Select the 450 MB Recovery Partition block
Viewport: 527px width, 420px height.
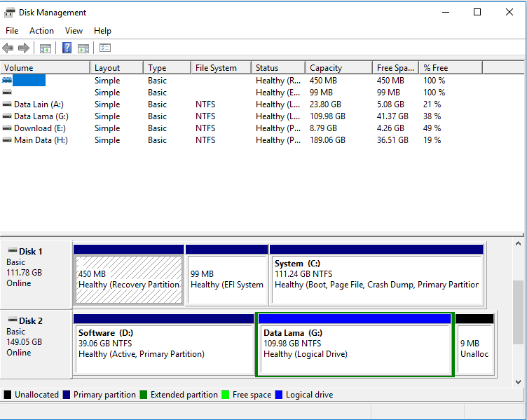click(x=129, y=275)
